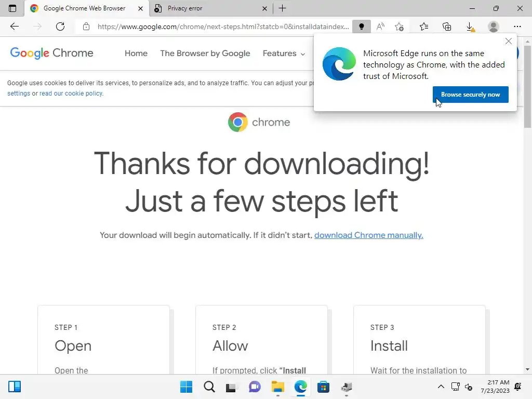Click the STEP 3 Install card

(419, 340)
